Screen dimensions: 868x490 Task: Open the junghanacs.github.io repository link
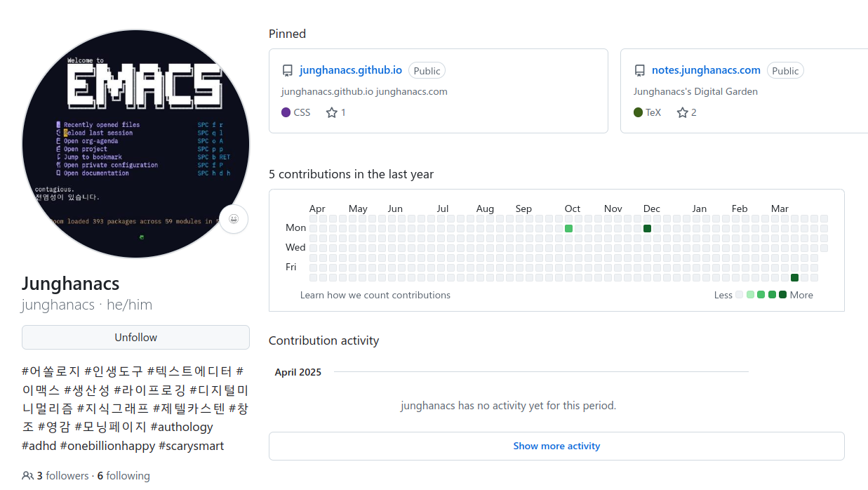pyautogui.click(x=351, y=70)
